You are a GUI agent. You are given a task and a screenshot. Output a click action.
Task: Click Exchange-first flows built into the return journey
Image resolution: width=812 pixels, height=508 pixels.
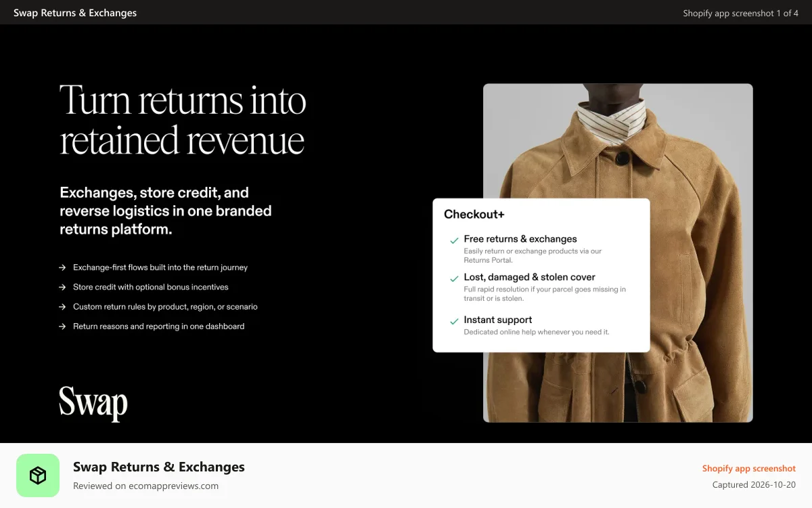tap(160, 268)
